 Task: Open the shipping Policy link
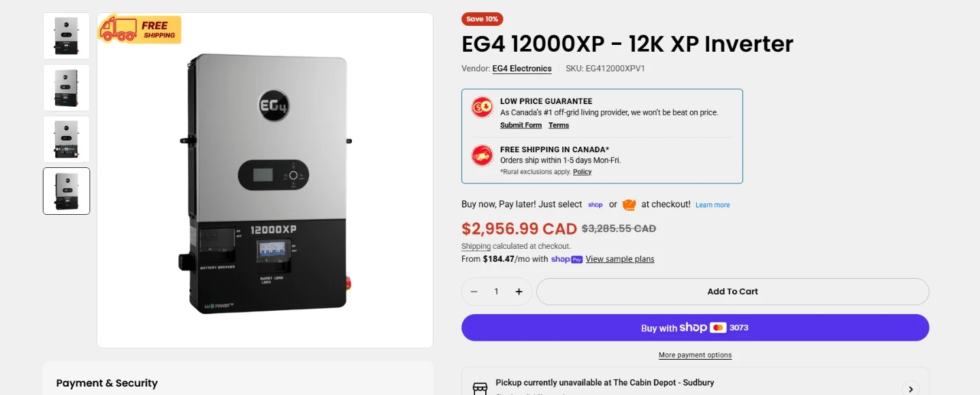582,172
